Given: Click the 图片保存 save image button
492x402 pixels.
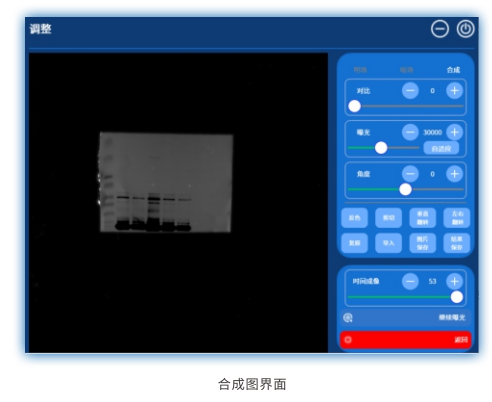Looking at the screenshot, I should click(x=422, y=243).
